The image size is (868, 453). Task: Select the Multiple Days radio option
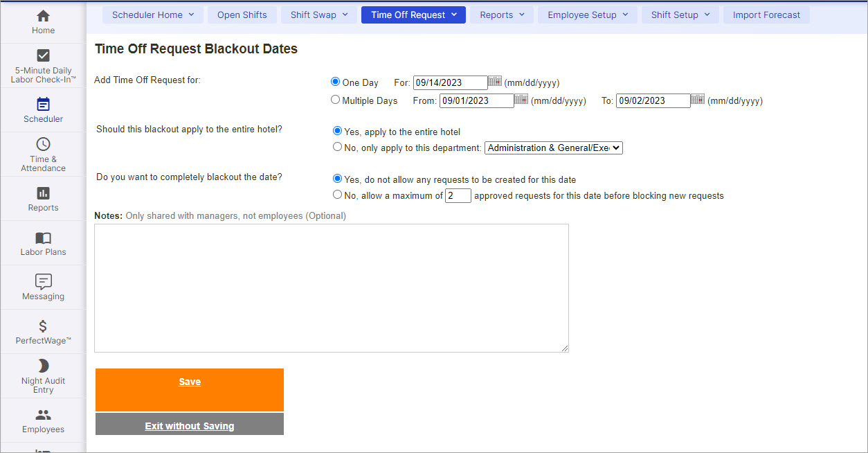coord(336,100)
